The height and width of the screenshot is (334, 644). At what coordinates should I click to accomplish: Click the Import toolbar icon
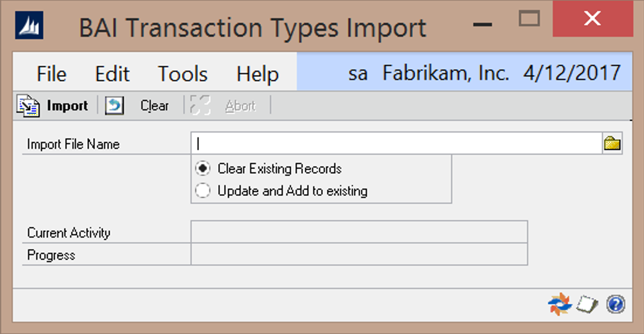pos(28,106)
